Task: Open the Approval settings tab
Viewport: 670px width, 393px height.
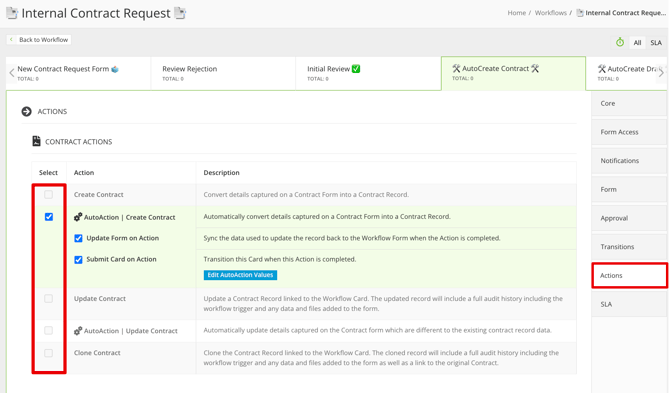Action: [629, 218]
